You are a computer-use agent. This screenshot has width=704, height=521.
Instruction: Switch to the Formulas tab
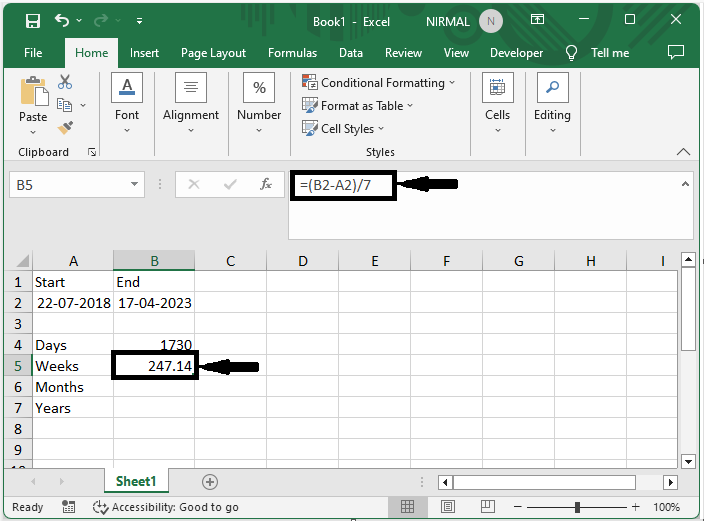[x=292, y=53]
